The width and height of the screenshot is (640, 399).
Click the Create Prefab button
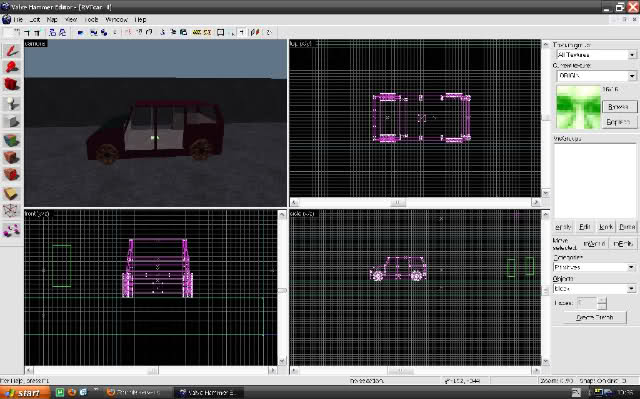pos(595,317)
